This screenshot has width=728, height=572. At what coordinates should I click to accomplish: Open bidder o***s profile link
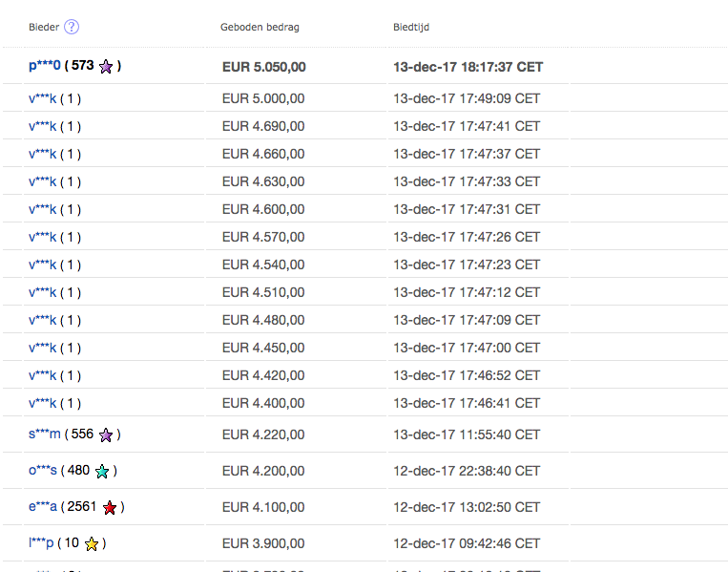tap(43, 470)
